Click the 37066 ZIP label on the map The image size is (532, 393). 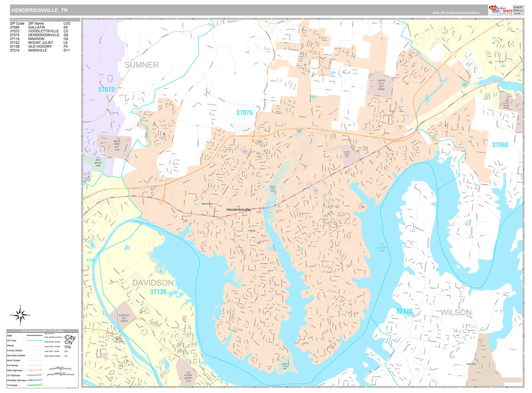tap(500, 145)
